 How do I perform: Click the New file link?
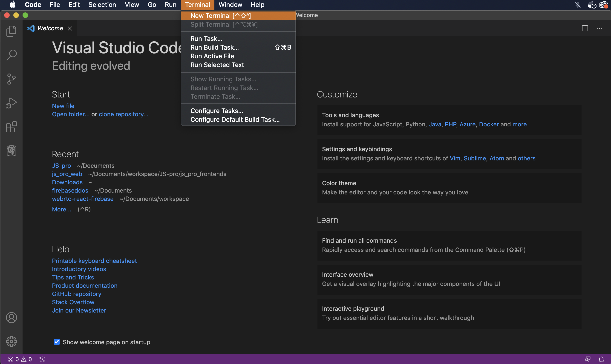click(x=63, y=106)
